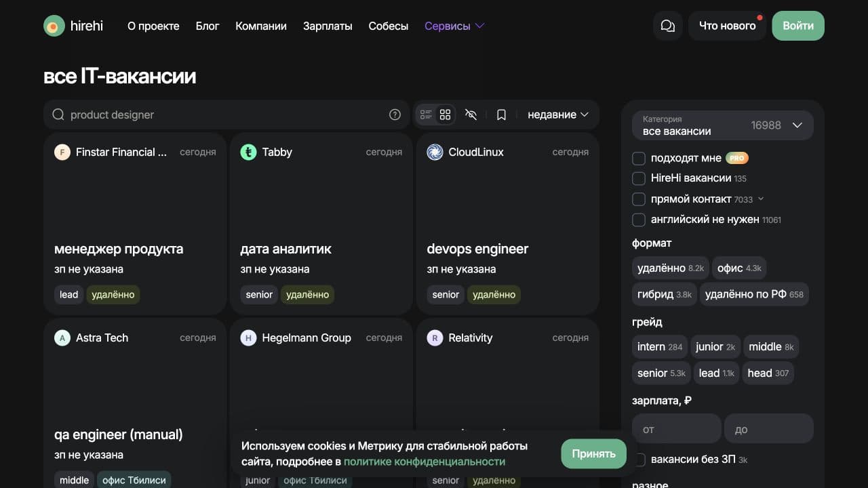Viewport: 868px width, 488px height.
Task: Toggle the hidden vacancies eye icon
Action: click(x=471, y=115)
